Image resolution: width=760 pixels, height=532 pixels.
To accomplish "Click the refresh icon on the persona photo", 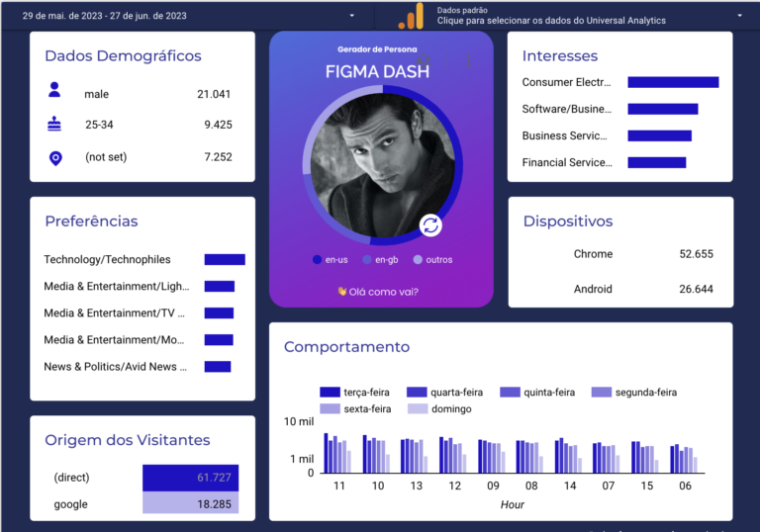I will [x=430, y=225].
